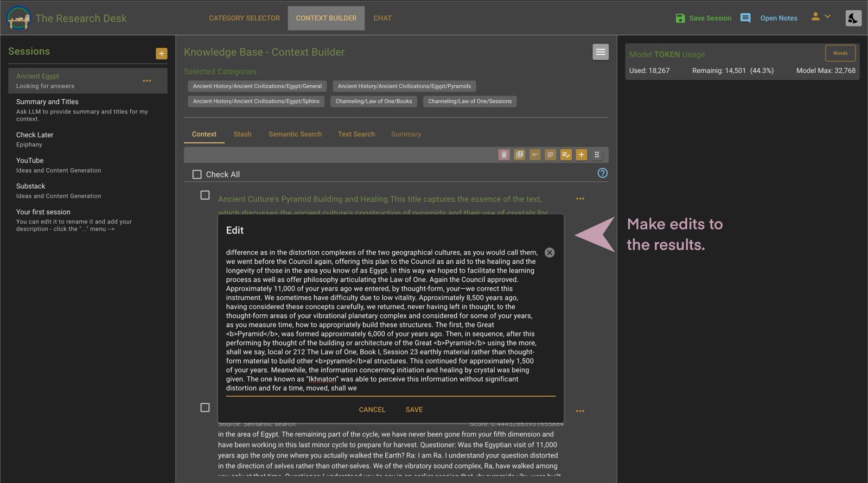Click the Ancient Culture's Pyramid Building result title
Screen dimensions: 868x483
[x=382, y=206]
